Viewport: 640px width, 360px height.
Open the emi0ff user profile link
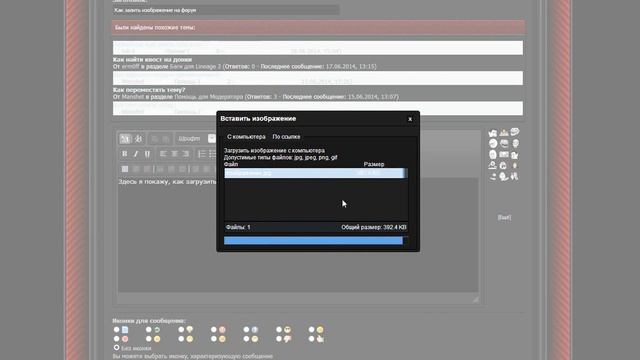[x=131, y=66]
